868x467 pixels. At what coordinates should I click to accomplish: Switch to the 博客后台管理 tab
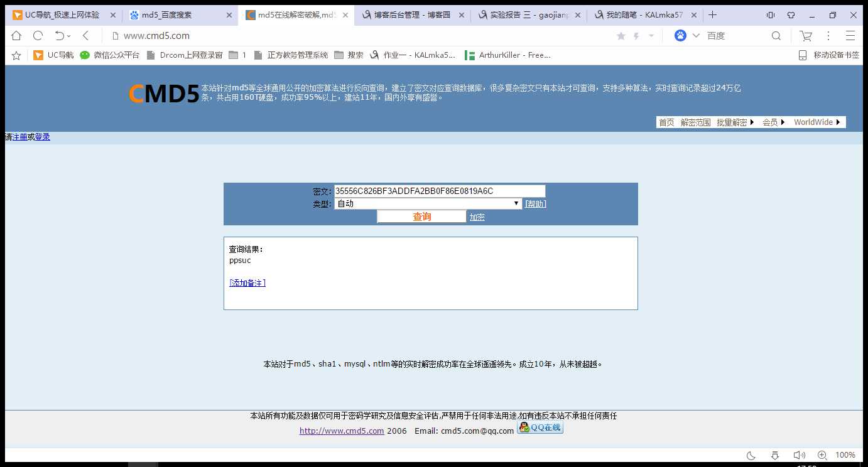(x=412, y=14)
